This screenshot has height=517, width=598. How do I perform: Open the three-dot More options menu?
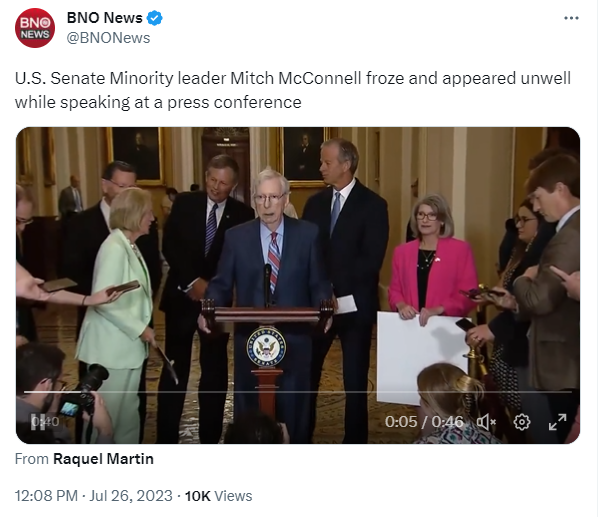571,18
